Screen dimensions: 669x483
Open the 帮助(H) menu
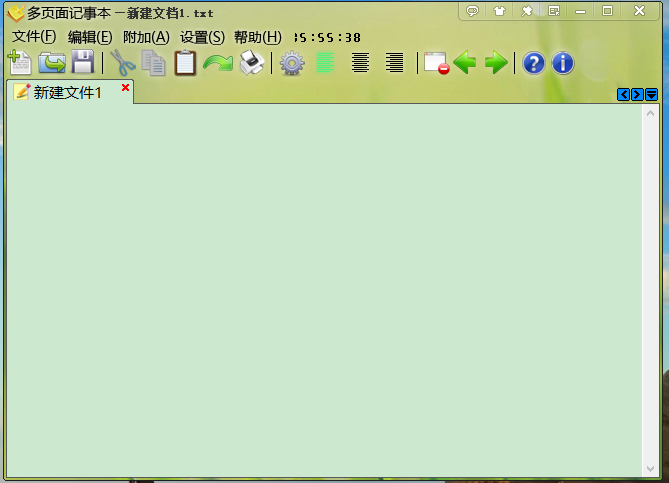click(258, 37)
